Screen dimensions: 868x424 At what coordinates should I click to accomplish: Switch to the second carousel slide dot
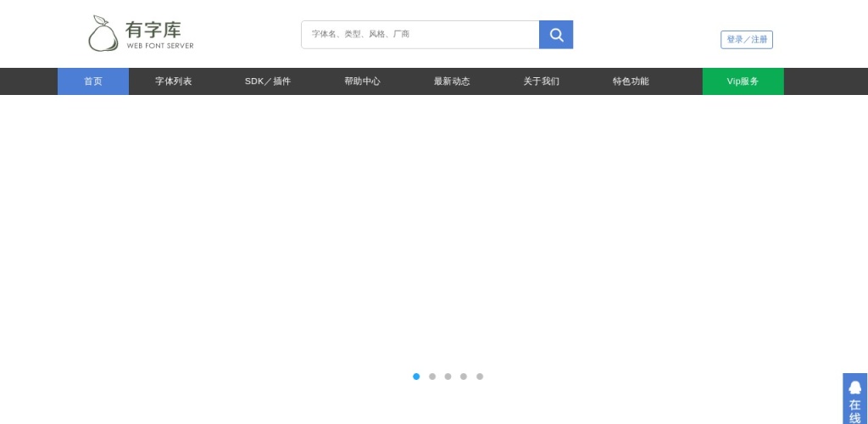432,377
